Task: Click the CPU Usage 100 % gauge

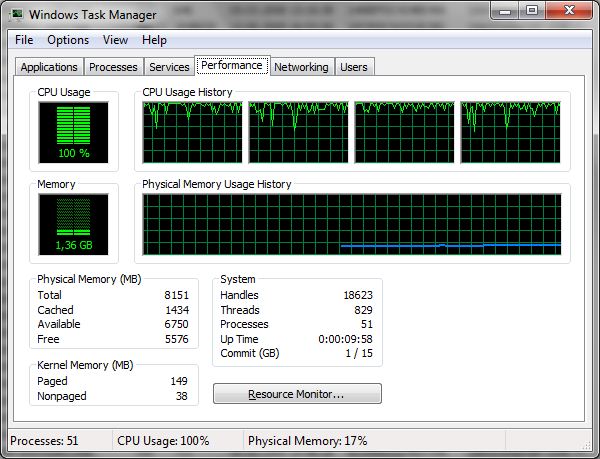Action: click(x=73, y=132)
